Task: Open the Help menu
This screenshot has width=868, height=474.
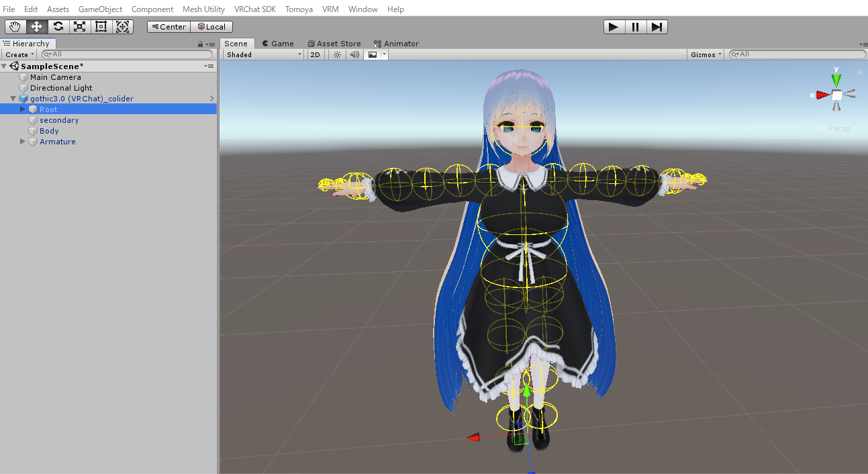Action: coord(395,9)
